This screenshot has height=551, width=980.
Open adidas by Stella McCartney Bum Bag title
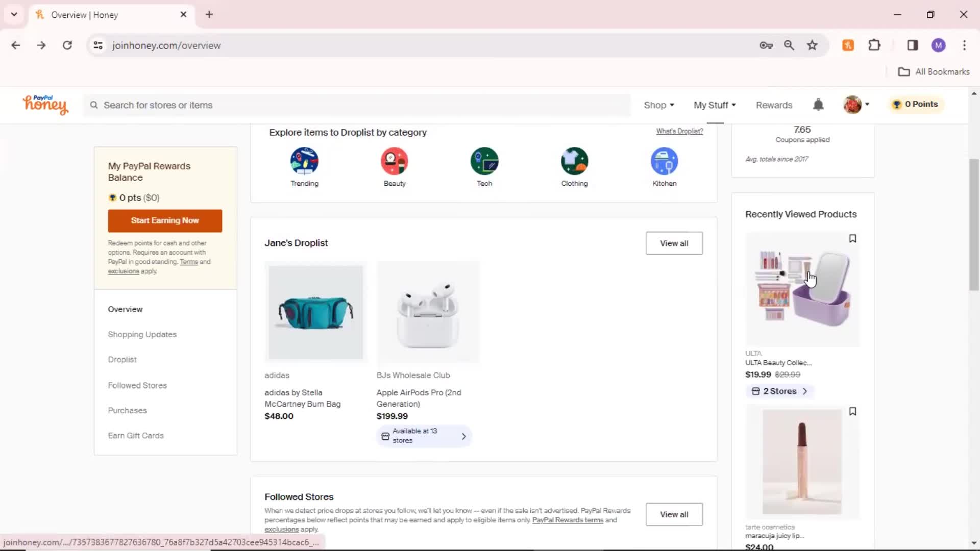click(x=302, y=398)
